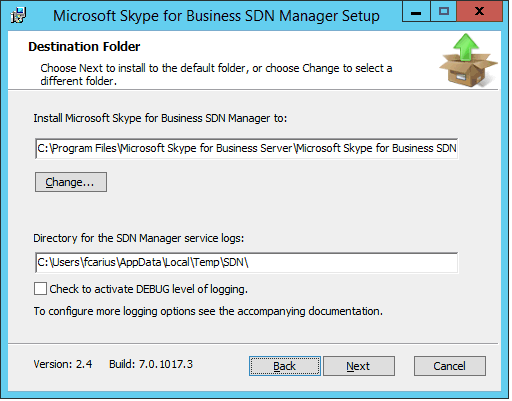This screenshot has height=401, width=512.
Task: Enable DEBUG level of logging checkbox
Action: [x=40, y=289]
